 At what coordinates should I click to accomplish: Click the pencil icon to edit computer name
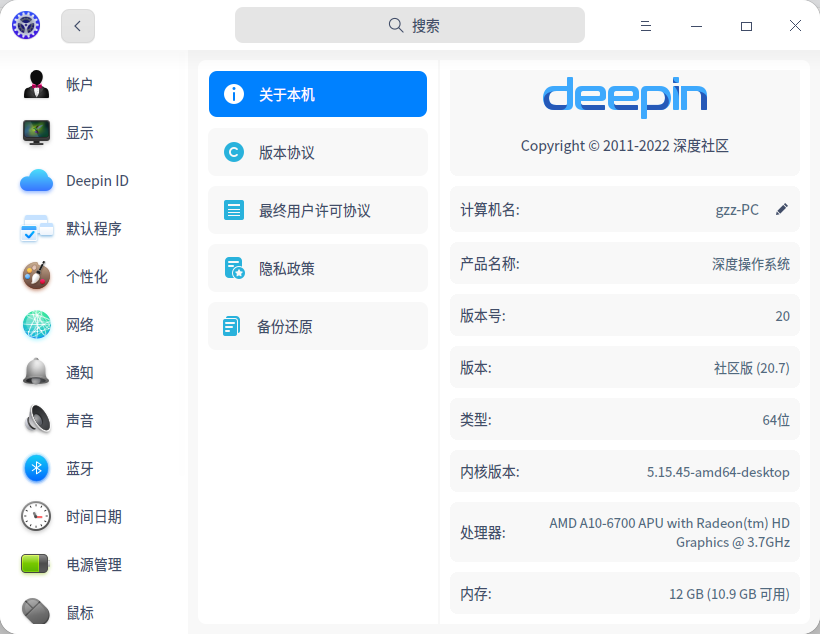pyautogui.click(x=782, y=210)
